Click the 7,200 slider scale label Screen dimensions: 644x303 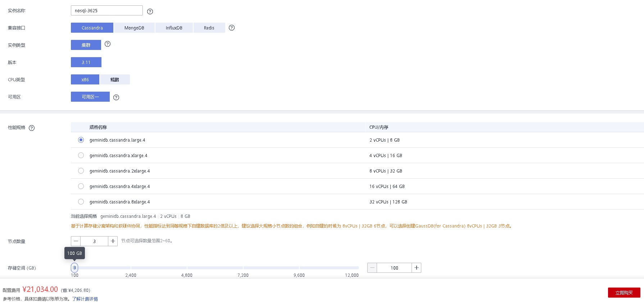pos(243,275)
